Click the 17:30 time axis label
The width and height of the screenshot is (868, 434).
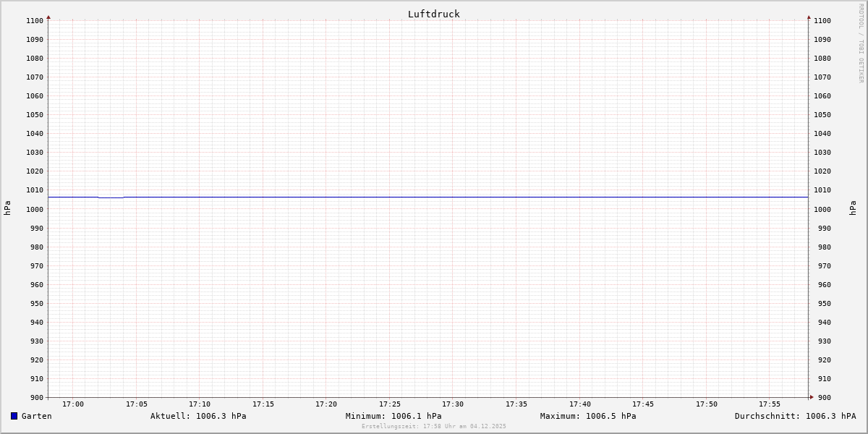453,404
